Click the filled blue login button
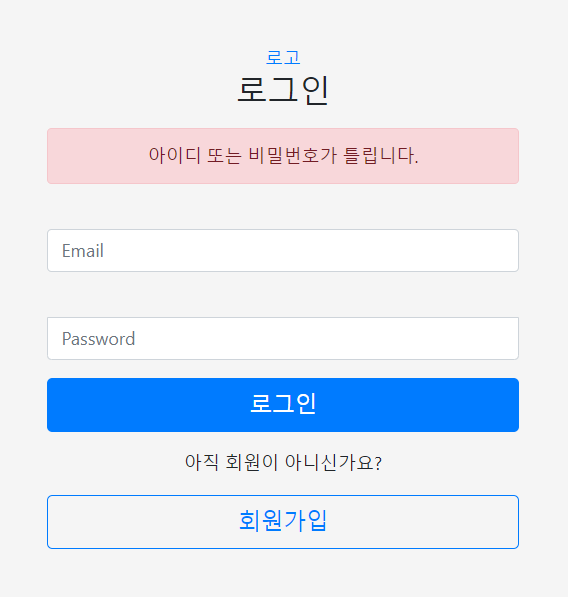Screen dimensions: 568x597 coord(283,405)
